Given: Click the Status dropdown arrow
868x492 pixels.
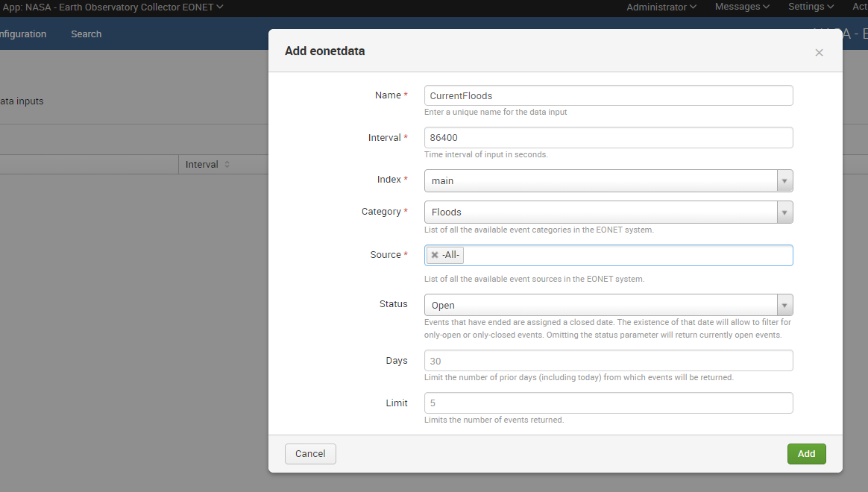Looking at the screenshot, I should tap(784, 304).
